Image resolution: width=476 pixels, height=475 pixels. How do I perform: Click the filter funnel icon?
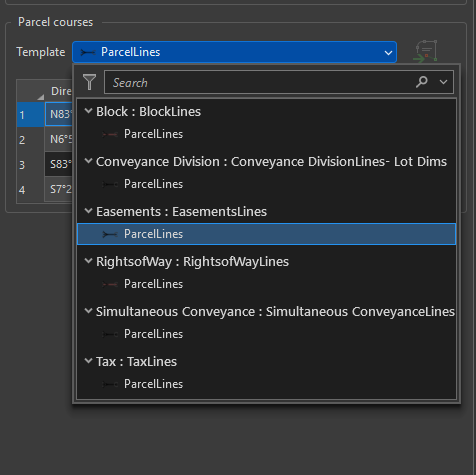pos(89,82)
